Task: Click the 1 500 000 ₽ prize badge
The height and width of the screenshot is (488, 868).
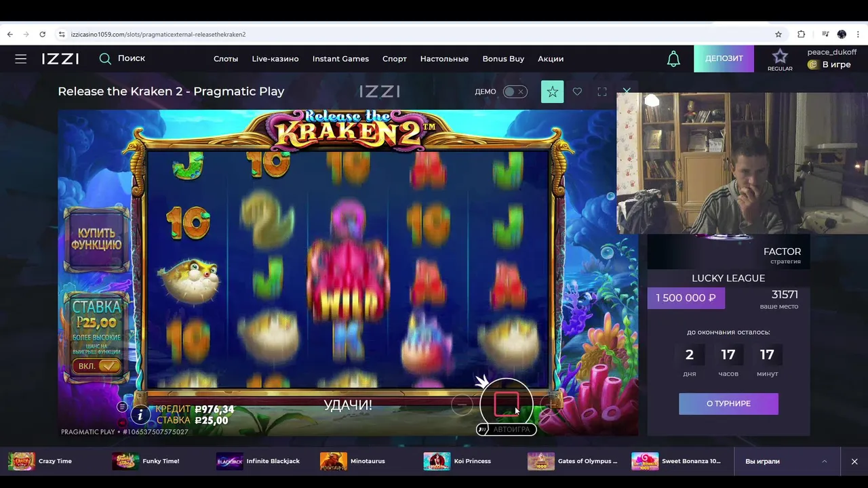Action: (686, 298)
